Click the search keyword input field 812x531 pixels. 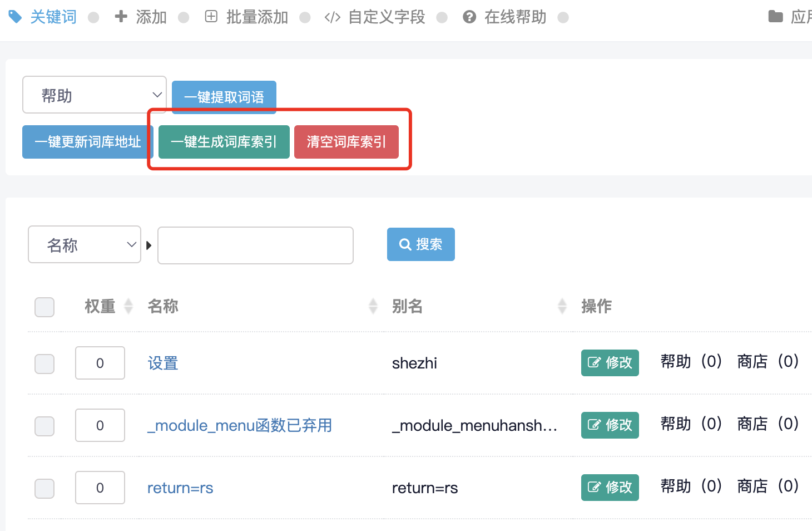click(255, 245)
